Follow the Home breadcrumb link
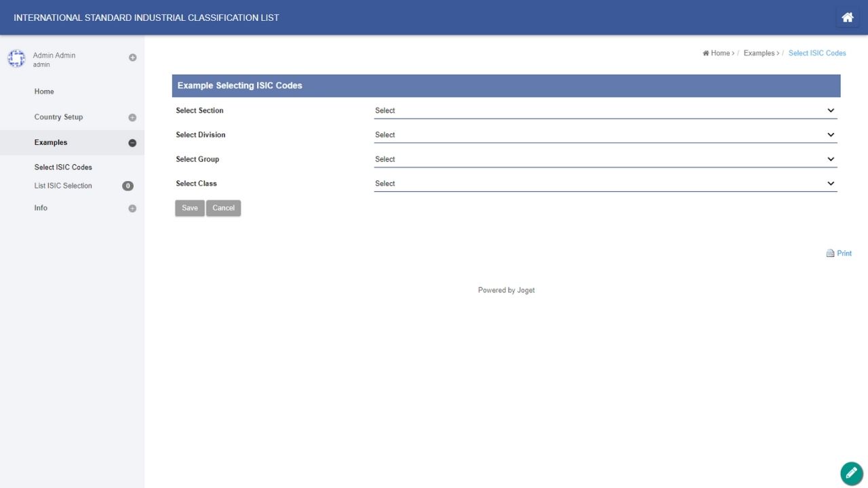Screen dimensions: 868x488 (x=719, y=53)
